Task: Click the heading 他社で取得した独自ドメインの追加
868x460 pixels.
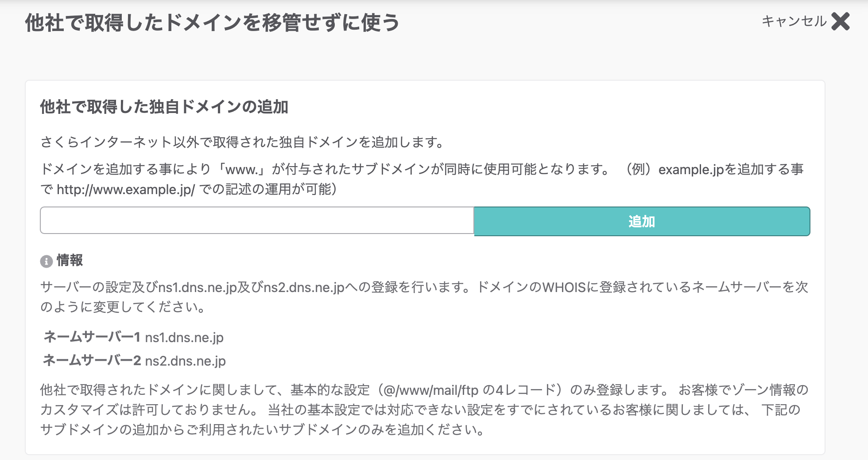Action: (164, 107)
